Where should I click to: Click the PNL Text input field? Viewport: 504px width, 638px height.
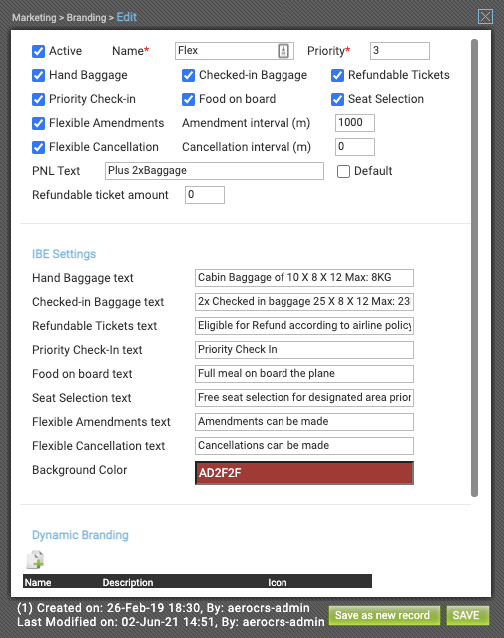[214, 171]
